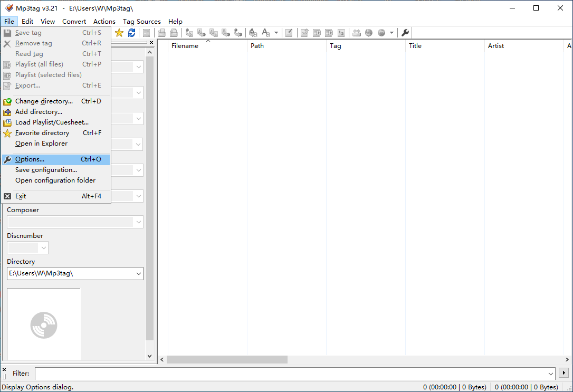Screen dimensions: 573x392
Task: Open the Tag Sources menu
Action: 142,22
